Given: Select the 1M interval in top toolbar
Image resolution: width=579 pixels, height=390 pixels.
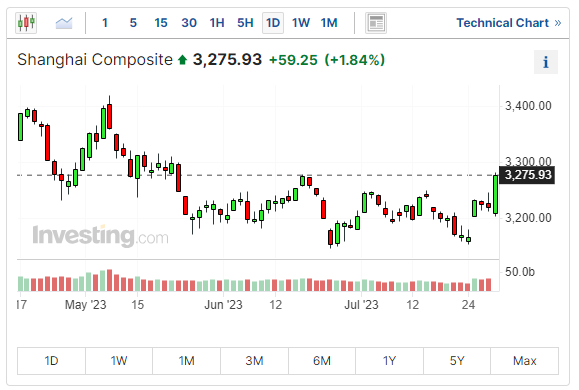Looking at the screenshot, I should tap(329, 23).
